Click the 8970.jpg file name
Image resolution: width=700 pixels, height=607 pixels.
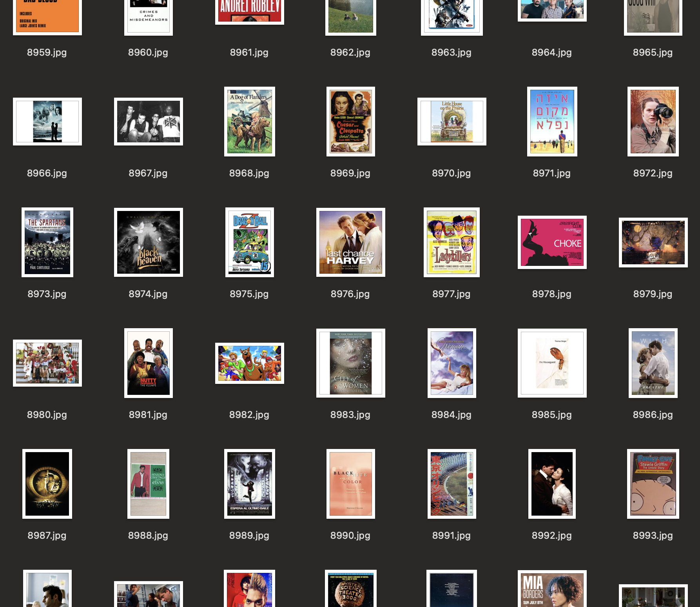(x=452, y=173)
